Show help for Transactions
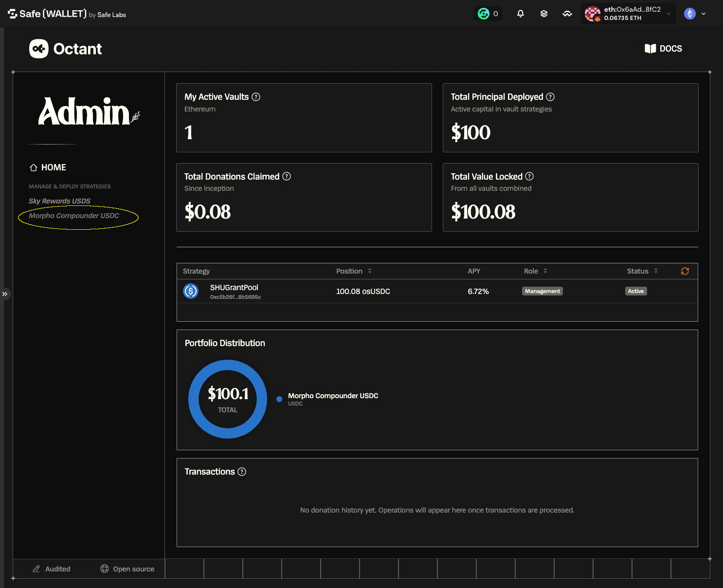Viewport: 723px width, 588px height. [242, 472]
